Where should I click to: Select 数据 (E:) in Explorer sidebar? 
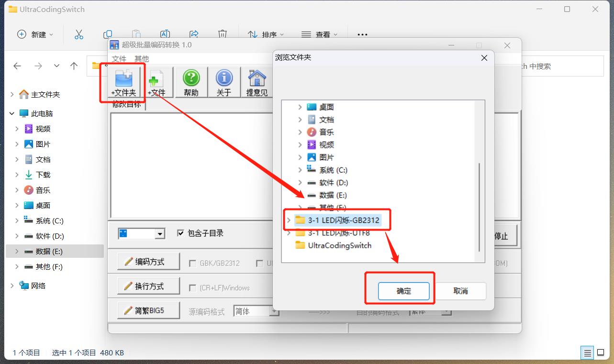55,251
